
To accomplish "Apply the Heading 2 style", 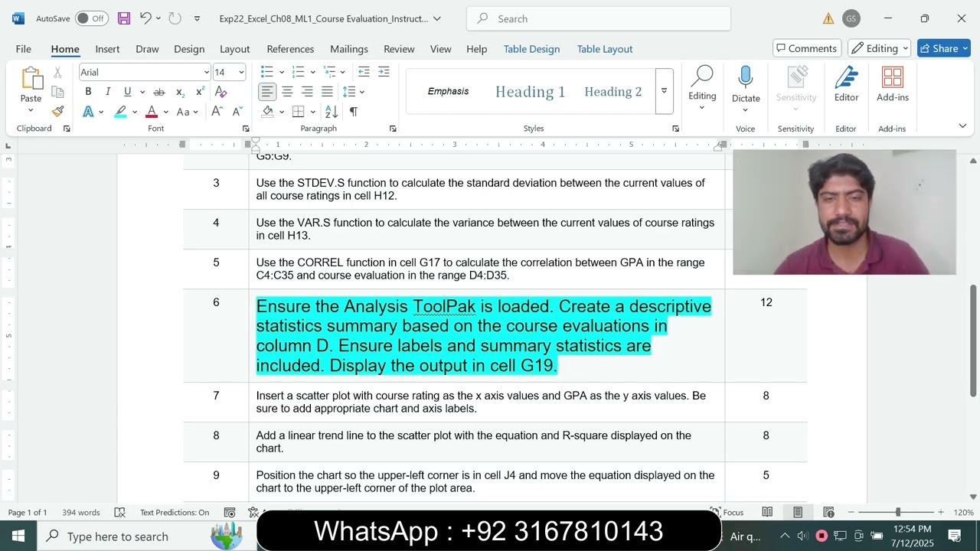I will (613, 92).
